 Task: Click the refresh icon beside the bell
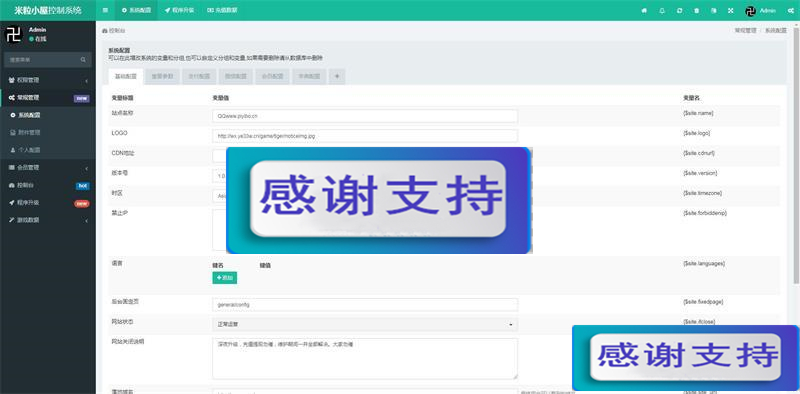pyautogui.click(x=679, y=10)
